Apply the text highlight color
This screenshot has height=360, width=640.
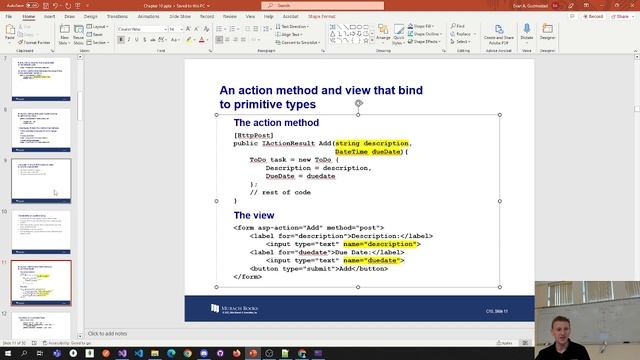[189, 40]
